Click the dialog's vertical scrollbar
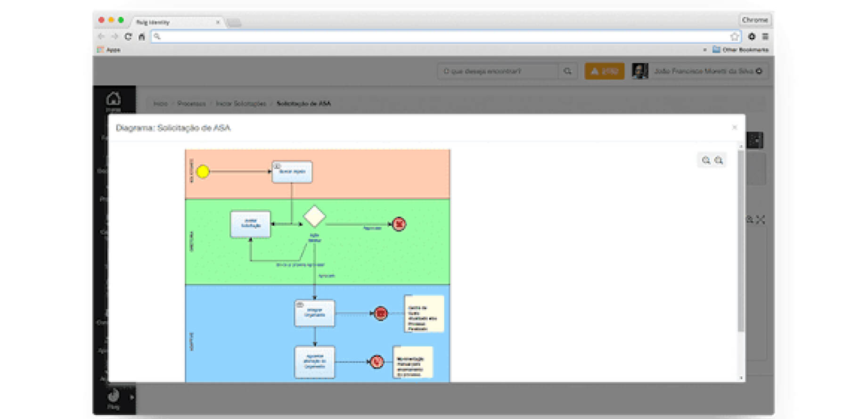Screen dimensions: 868x419 pos(741,240)
